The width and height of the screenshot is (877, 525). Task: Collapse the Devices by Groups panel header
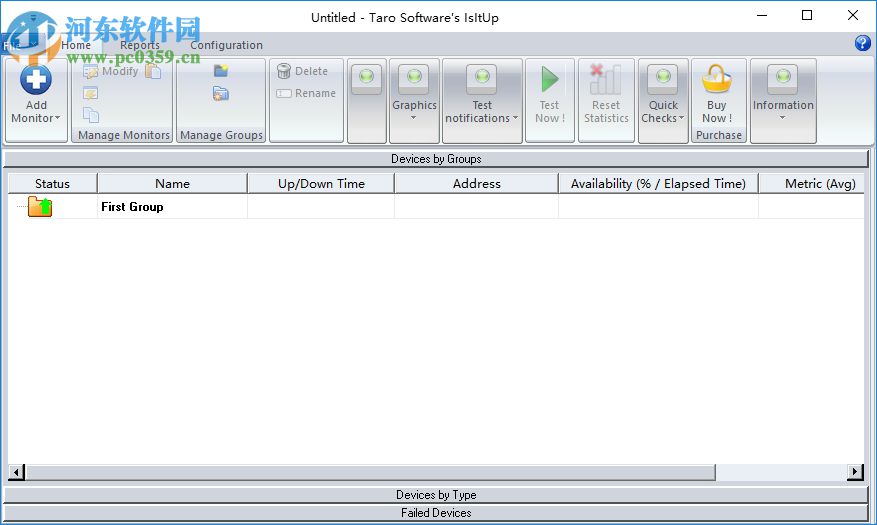pyautogui.click(x=436, y=159)
